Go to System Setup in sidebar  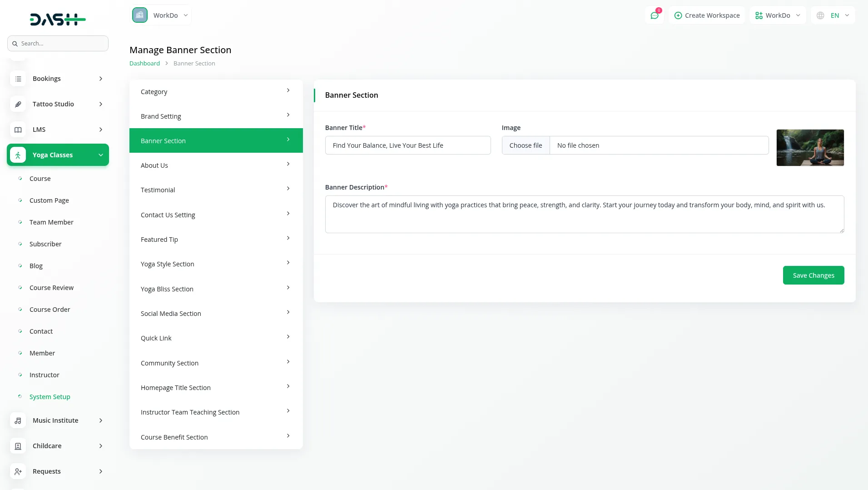(50, 397)
